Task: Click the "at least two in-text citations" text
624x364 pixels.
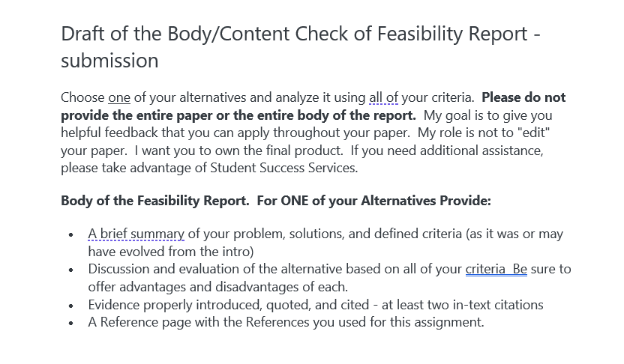Action: click(463, 305)
